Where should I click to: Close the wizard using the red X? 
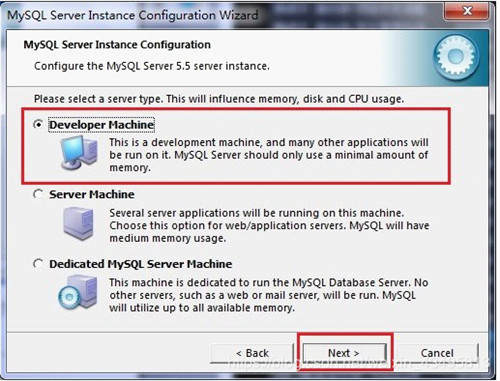(x=467, y=11)
